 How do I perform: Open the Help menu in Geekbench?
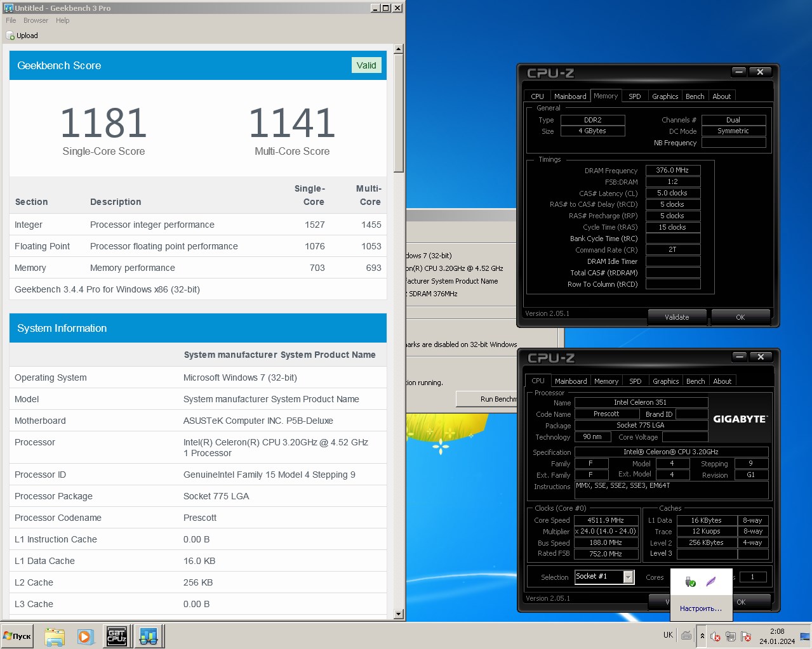(62, 20)
